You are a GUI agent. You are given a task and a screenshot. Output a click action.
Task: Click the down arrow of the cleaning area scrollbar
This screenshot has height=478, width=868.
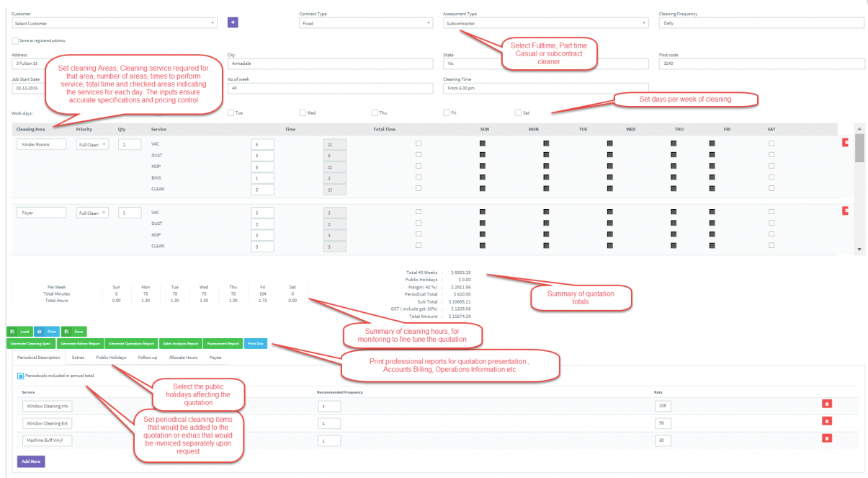(x=858, y=250)
